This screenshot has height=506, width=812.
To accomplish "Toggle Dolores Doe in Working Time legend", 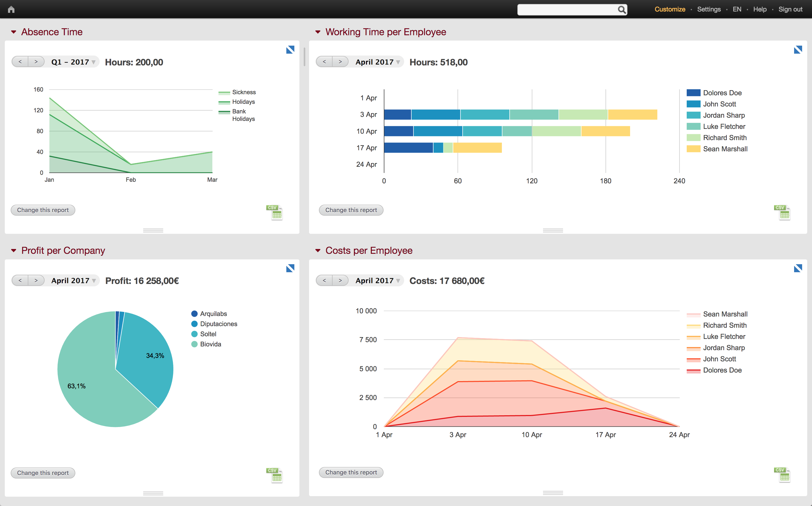I will [722, 93].
